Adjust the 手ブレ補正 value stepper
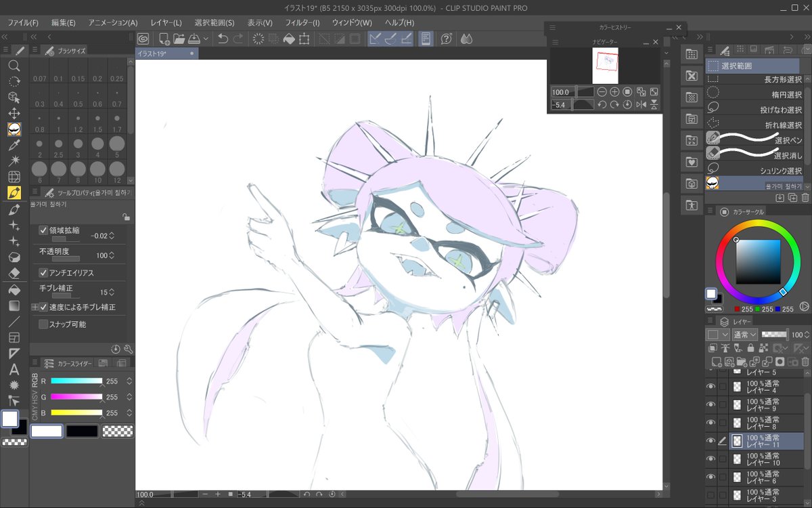Screen dimensions: 812x508 [x=112, y=293]
